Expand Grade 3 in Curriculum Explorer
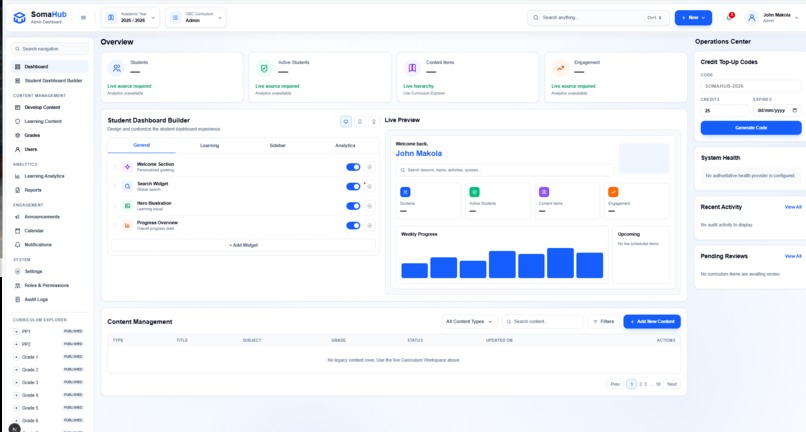This screenshot has height=432, width=806. coord(16,383)
